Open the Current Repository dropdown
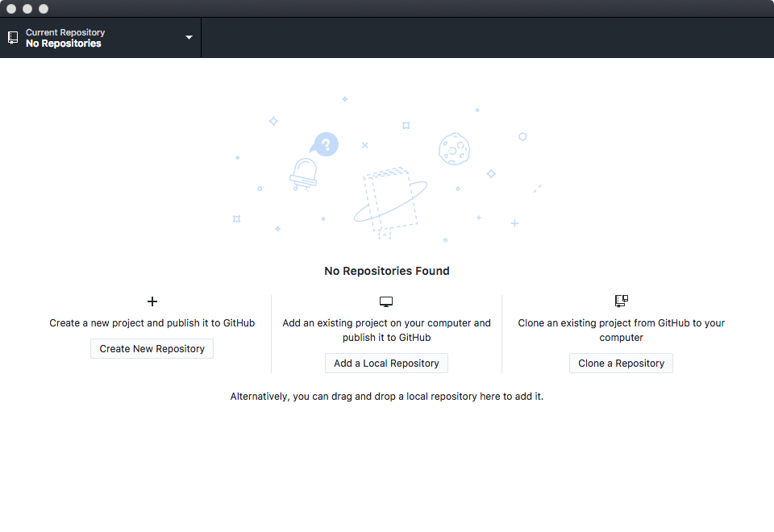Viewport: 774px width, 532px height. pos(101,38)
